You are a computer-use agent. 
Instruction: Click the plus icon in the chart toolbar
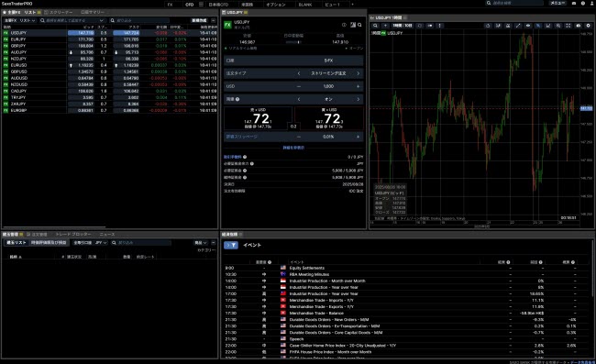click(385, 26)
